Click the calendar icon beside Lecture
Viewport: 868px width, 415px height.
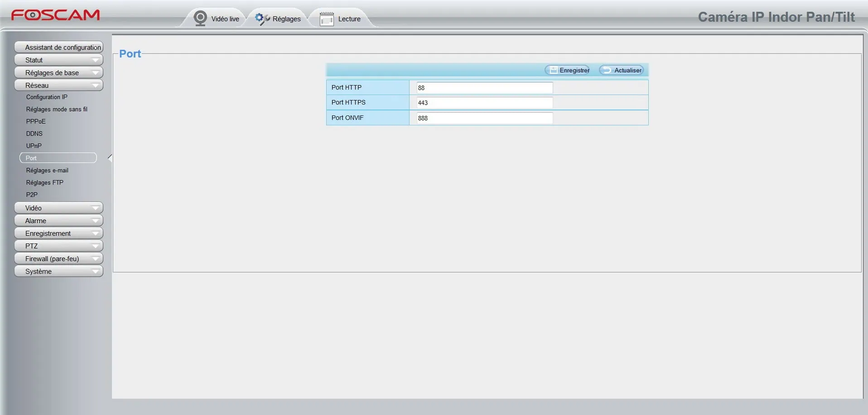(327, 19)
